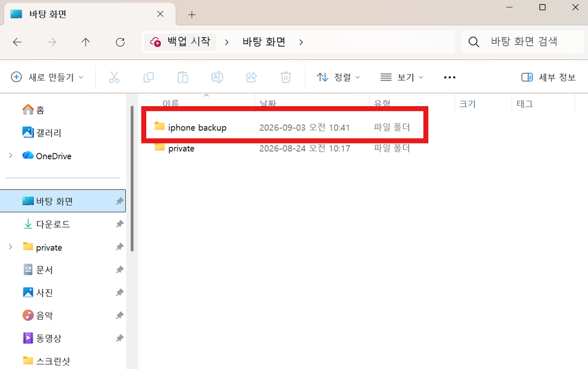Open the 새로 만들기 dropdown
The image size is (588, 369).
tap(47, 77)
